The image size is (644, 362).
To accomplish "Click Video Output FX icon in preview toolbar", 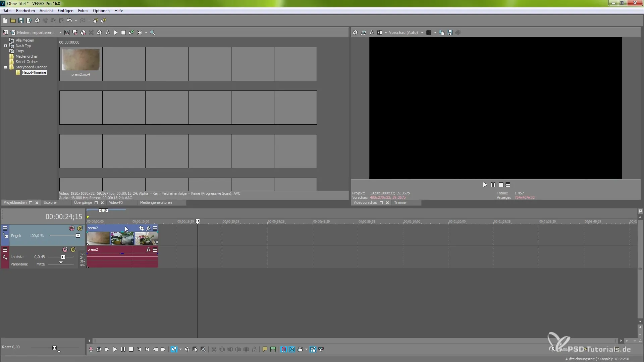I will pos(371,33).
